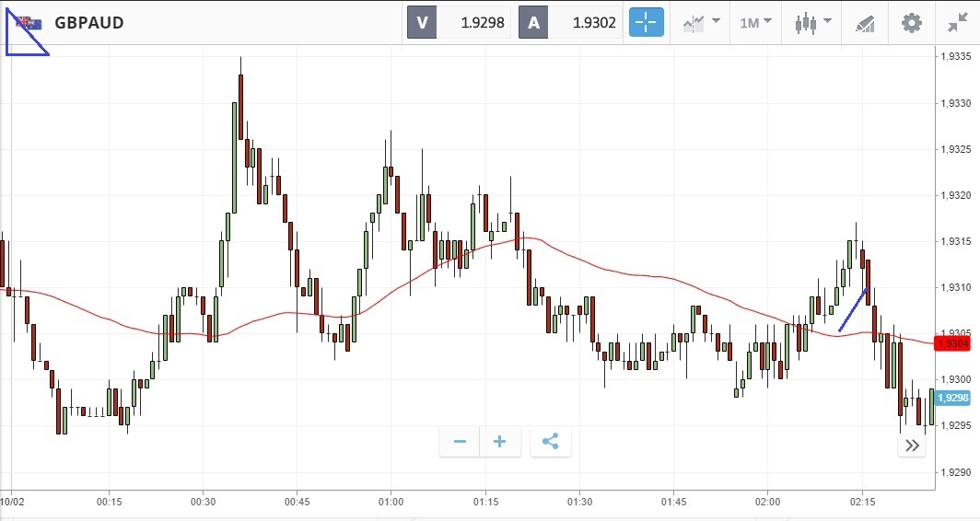Click the V sell price 1.9298 button

[x=460, y=22]
